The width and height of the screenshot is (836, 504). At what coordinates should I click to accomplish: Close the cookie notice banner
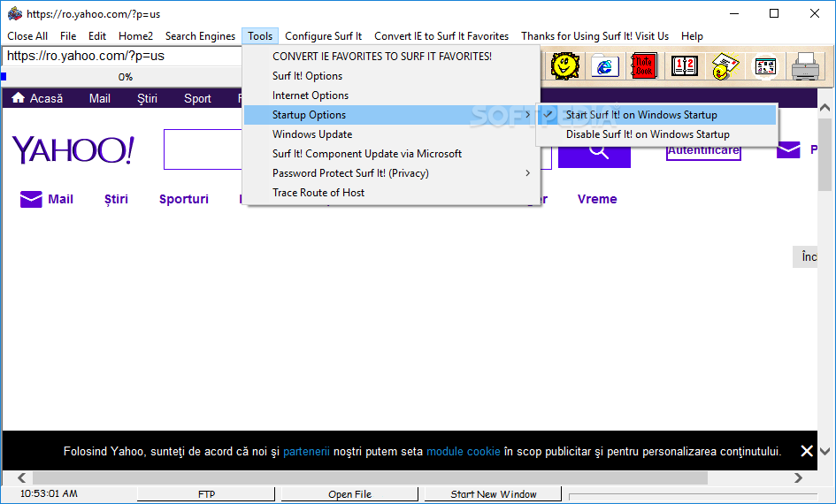click(x=807, y=451)
